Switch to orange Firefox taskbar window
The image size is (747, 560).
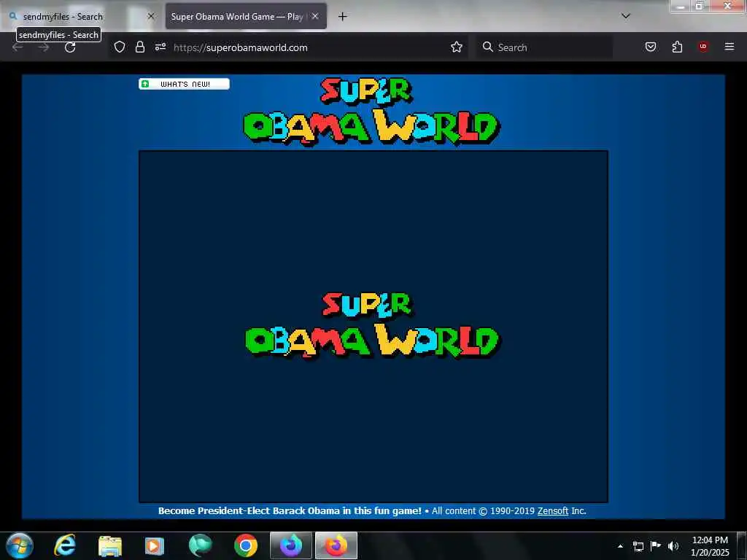tap(336, 545)
